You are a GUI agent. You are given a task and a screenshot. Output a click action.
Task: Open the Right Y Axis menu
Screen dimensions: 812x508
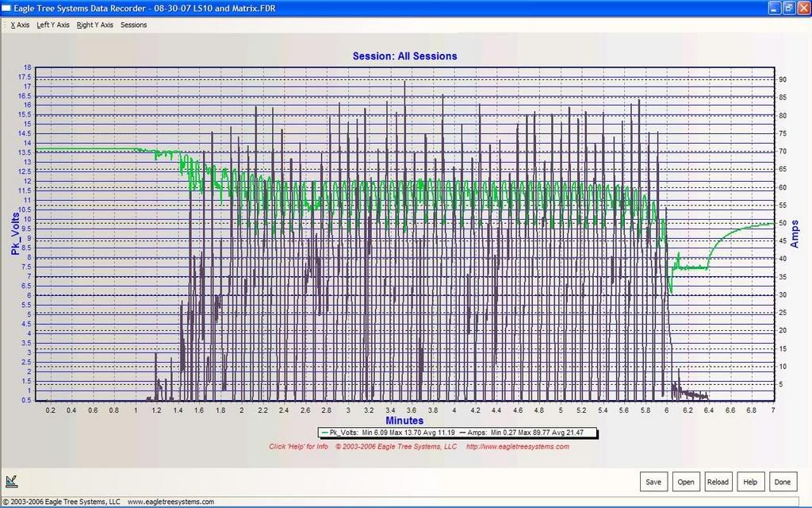pos(95,25)
